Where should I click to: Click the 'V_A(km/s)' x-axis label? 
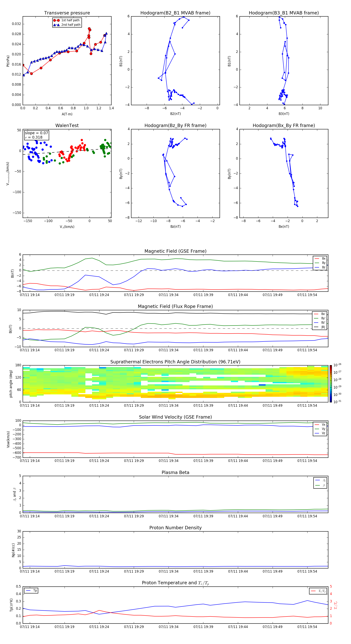pos(67,227)
